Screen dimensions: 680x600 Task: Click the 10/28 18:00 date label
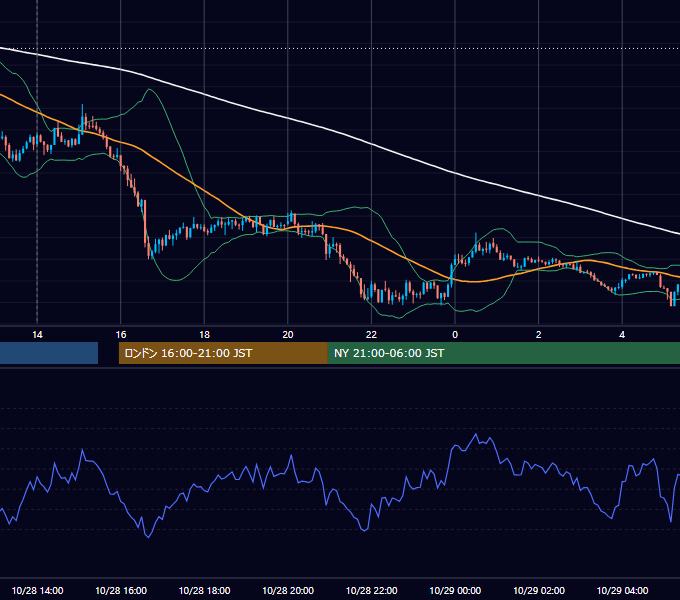point(204,590)
